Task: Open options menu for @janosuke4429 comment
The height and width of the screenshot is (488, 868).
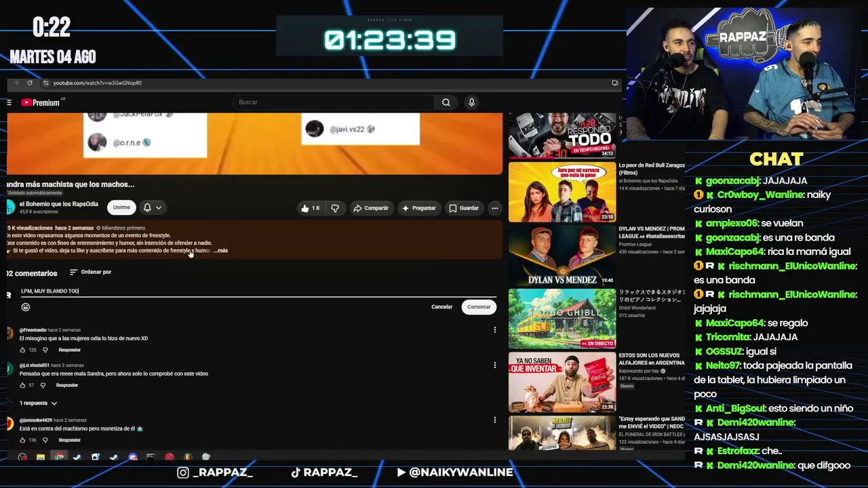Action: click(495, 420)
